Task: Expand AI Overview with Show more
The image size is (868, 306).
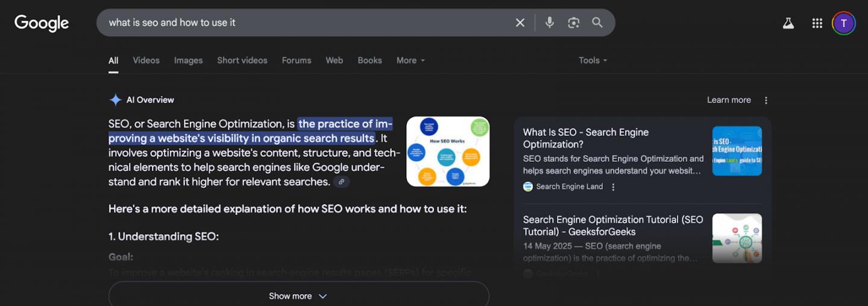Action: tap(298, 296)
